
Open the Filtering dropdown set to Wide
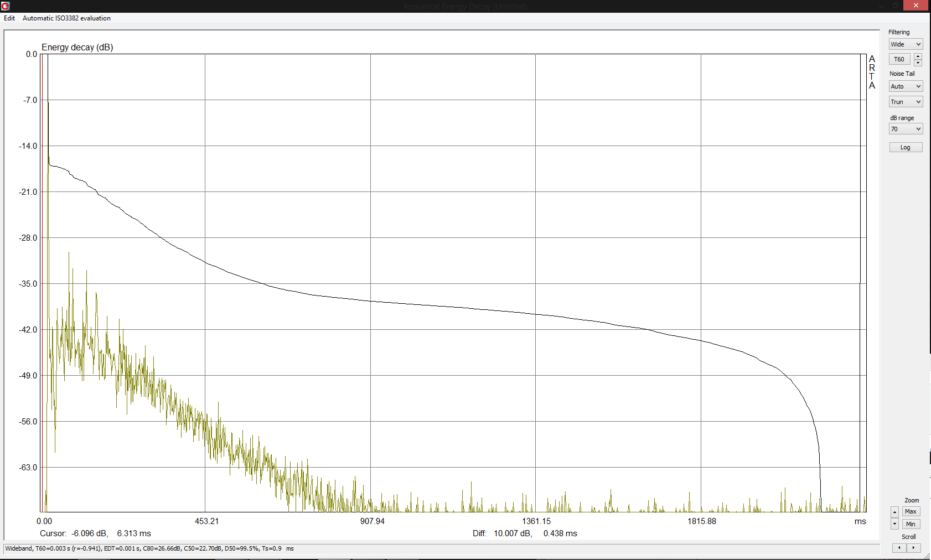click(x=906, y=44)
